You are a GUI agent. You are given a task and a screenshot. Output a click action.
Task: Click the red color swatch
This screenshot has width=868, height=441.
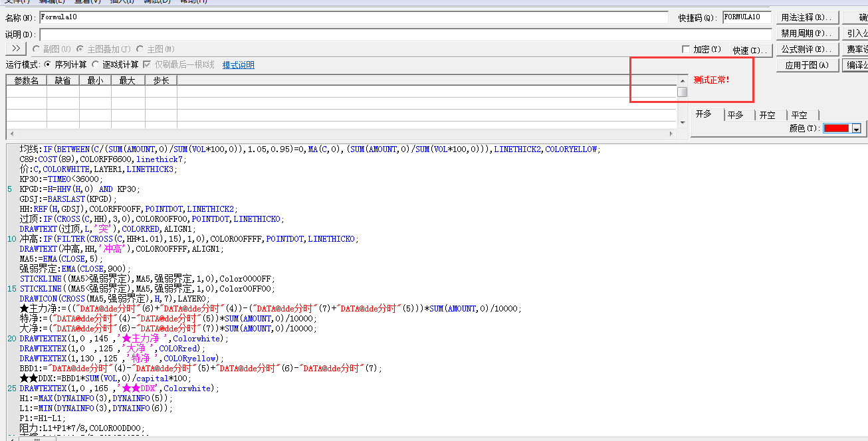click(x=836, y=129)
